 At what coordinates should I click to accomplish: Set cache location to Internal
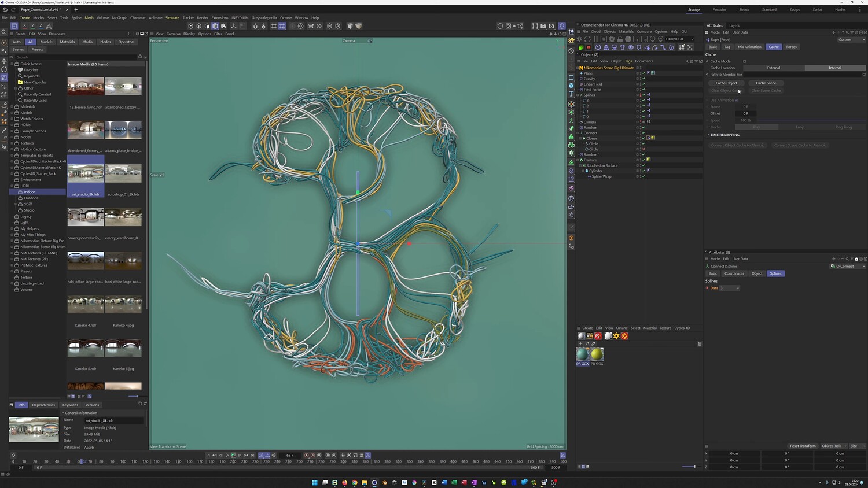(835, 68)
